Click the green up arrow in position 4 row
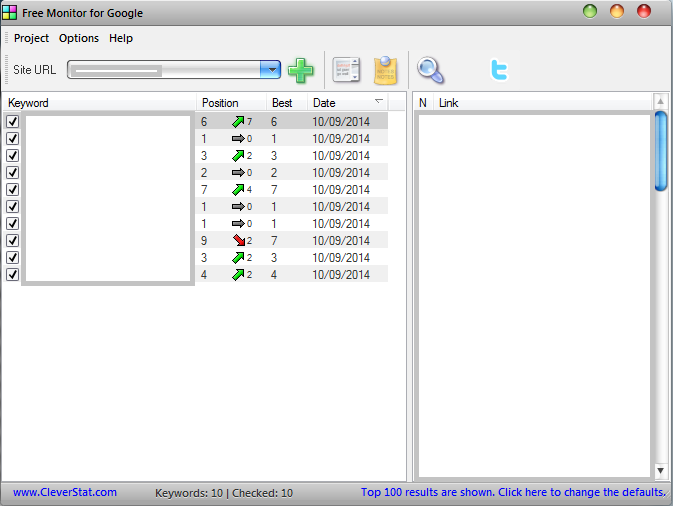This screenshot has width=673, height=506. click(238, 275)
